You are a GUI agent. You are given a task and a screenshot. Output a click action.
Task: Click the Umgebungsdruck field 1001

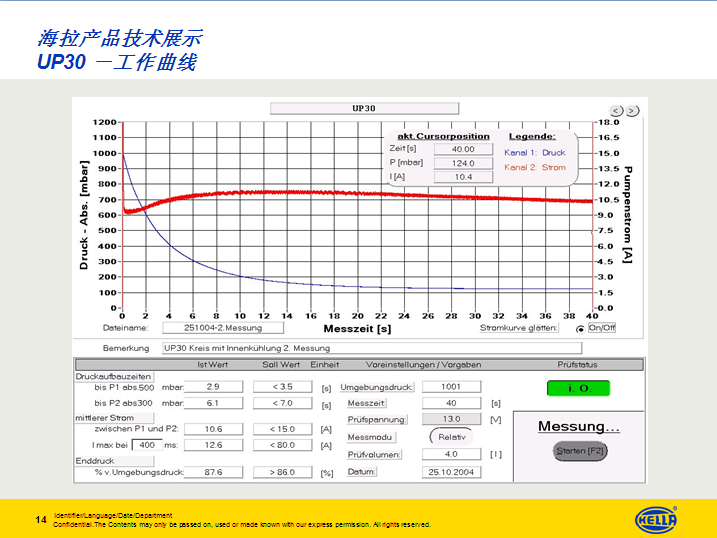click(x=451, y=387)
